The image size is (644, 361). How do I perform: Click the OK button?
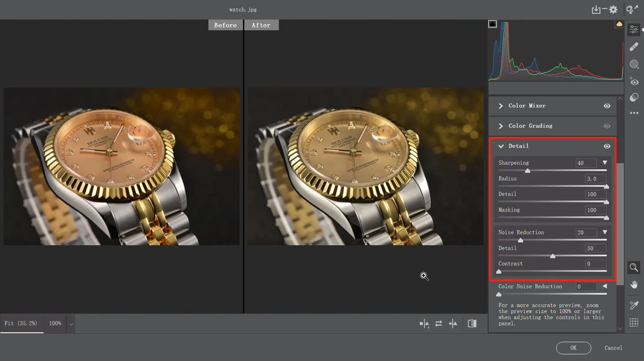coord(573,348)
